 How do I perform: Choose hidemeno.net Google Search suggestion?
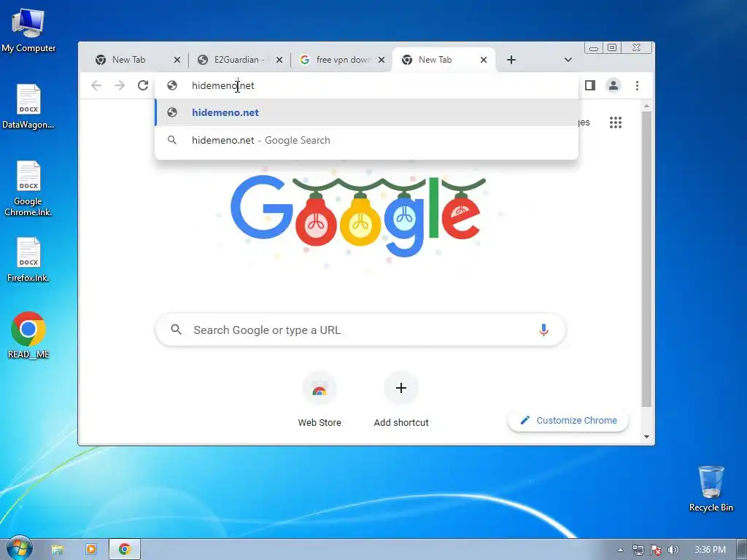[x=367, y=141]
